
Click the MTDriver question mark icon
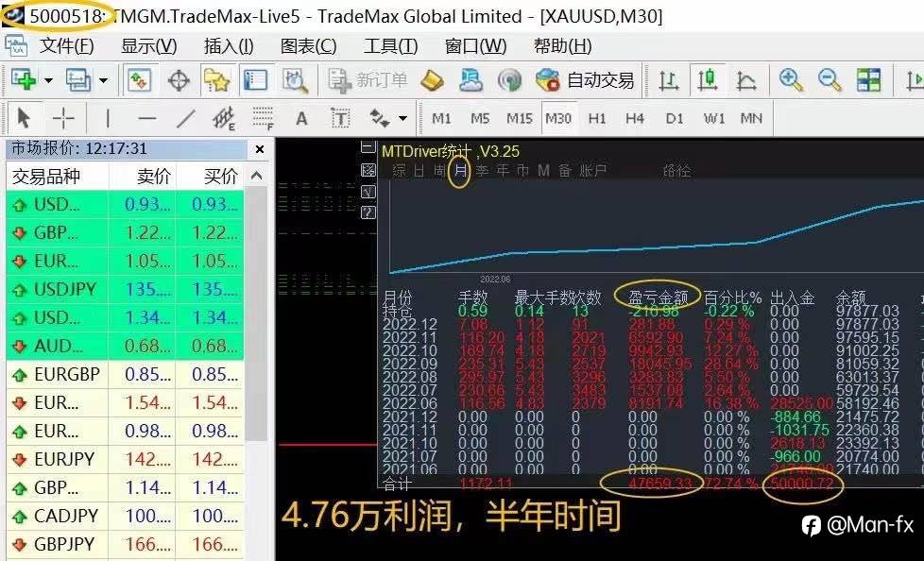[368, 212]
